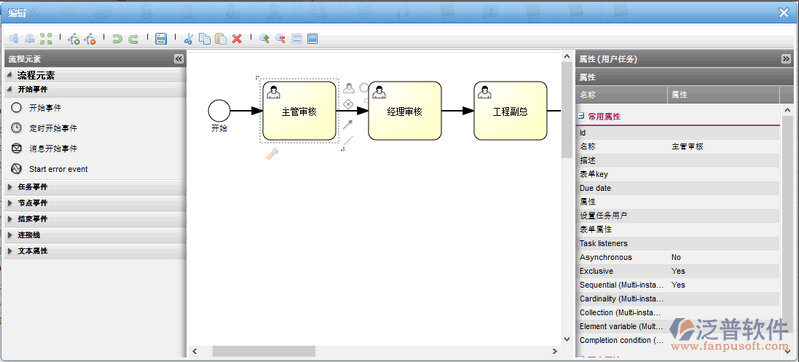Viewport: 799px width, 362px height.
Task: Select 定时开始事件 from the palette
Action: (x=53, y=128)
